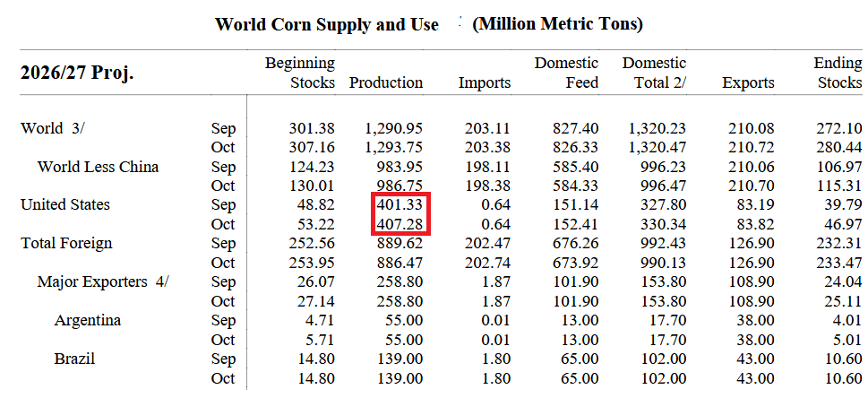Click Brazil Sep domestic total value 102.00

tap(663, 359)
